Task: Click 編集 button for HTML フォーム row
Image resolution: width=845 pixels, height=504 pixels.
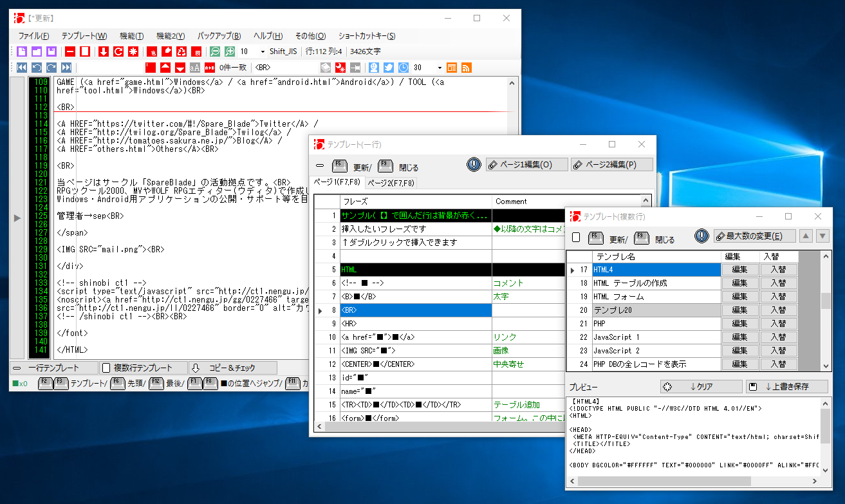Action: click(x=740, y=297)
